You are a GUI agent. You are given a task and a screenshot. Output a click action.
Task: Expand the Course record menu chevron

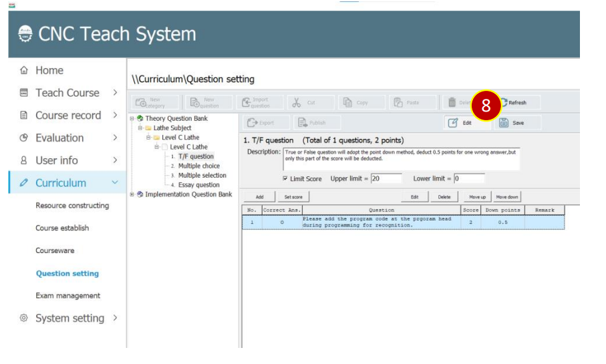(x=115, y=115)
